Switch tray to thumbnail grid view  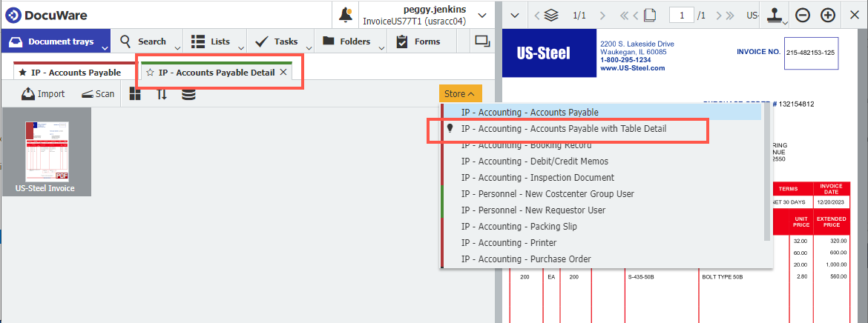pyautogui.click(x=135, y=94)
